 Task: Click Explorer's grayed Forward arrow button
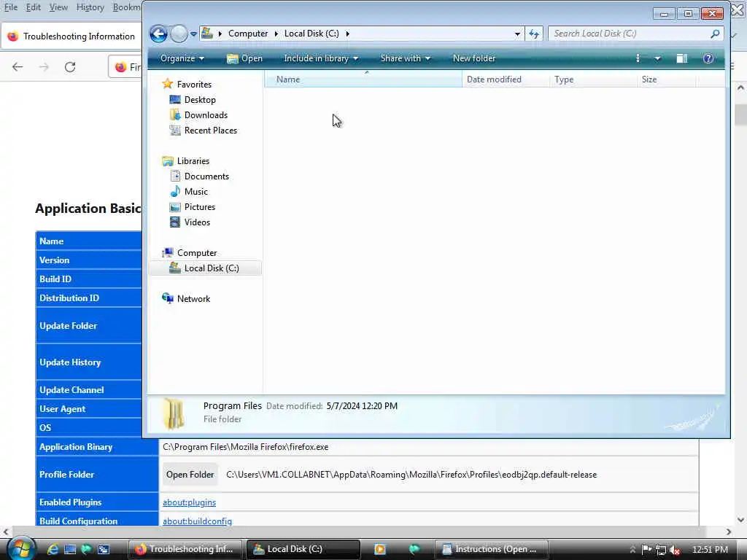tap(179, 34)
